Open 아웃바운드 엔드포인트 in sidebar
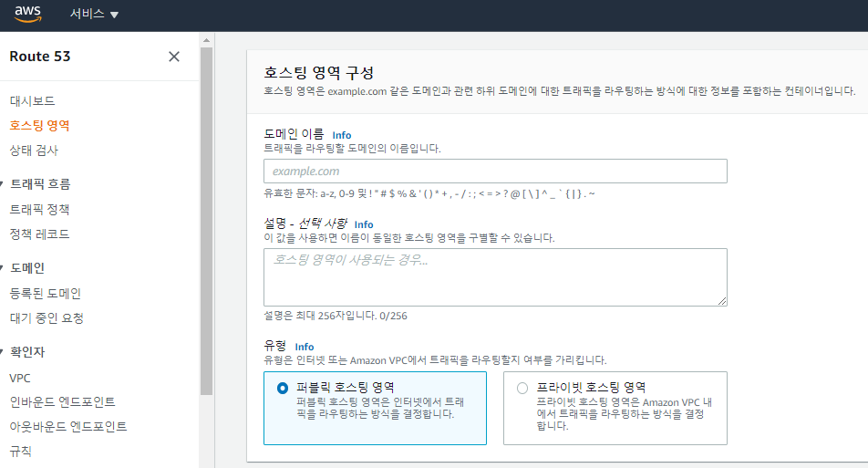 pyautogui.click(x=68, y=426)
